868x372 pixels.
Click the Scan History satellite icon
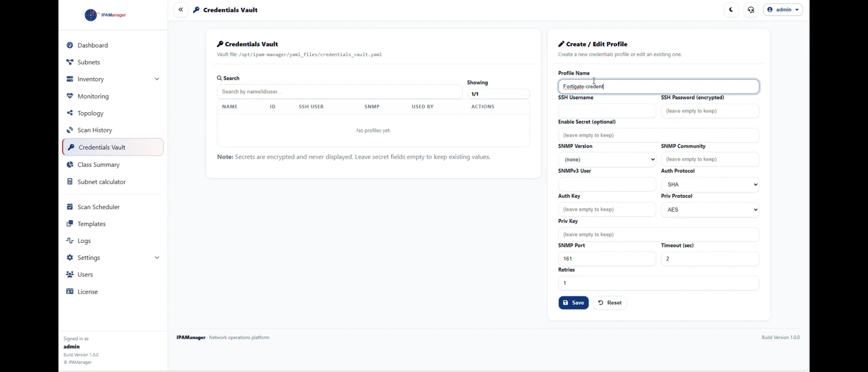70,130
